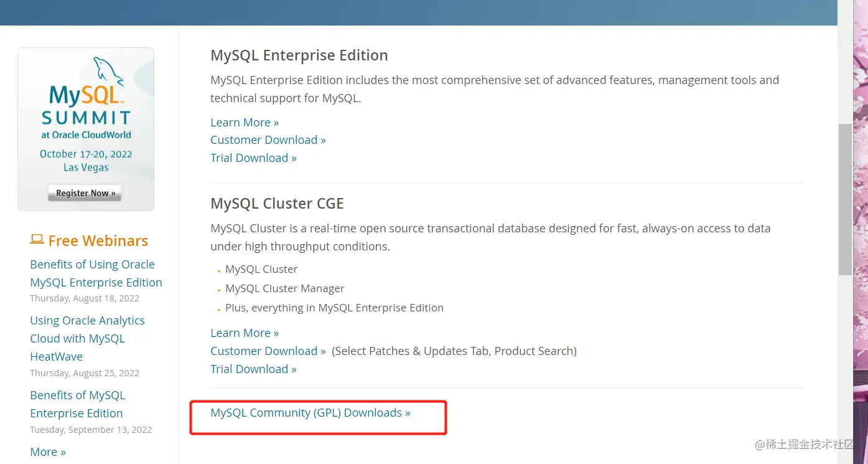Select Trial Download under MySQL Cluster CGE
The image size is (868, 464).
coord(253,369)
